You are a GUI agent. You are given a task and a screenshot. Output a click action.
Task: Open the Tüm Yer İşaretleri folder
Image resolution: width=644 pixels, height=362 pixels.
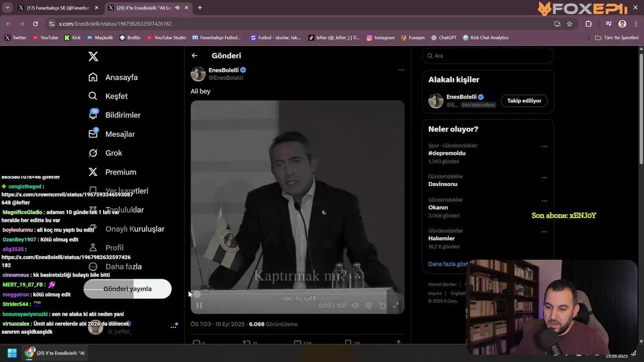pyautogui.click(x=616, y=38)
